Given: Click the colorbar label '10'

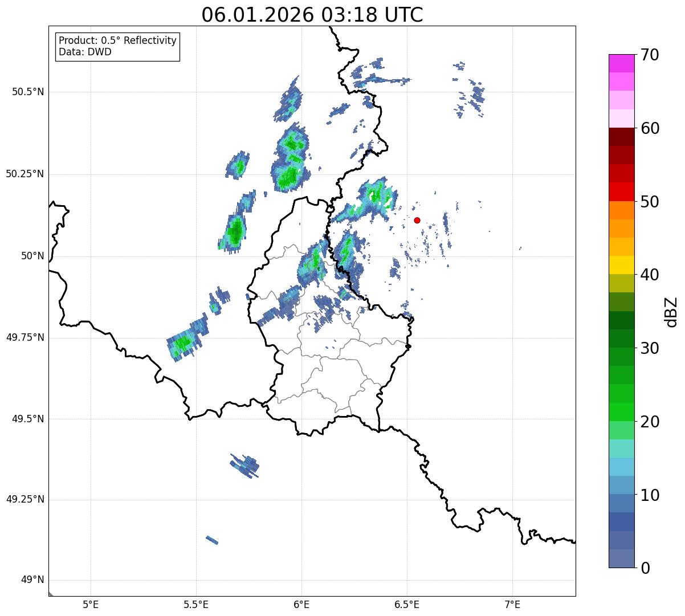Looking at the screenshot, I should point(650,495).
